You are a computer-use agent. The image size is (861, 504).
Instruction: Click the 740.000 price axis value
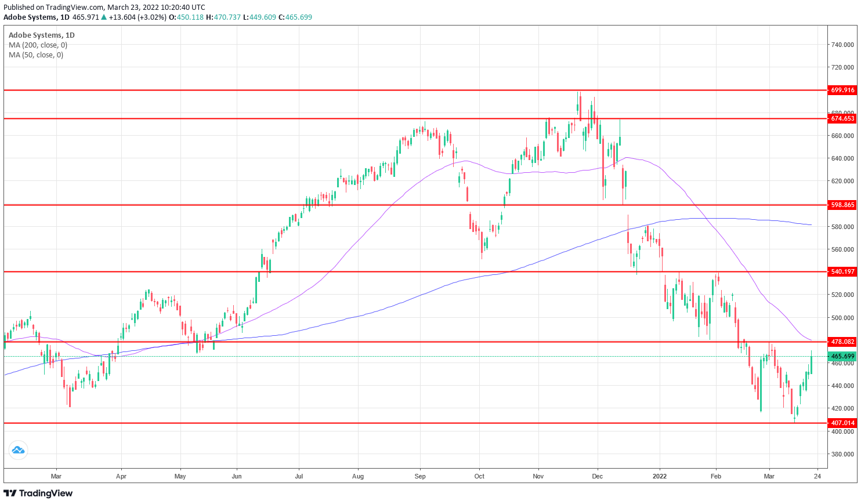point(842,45)
